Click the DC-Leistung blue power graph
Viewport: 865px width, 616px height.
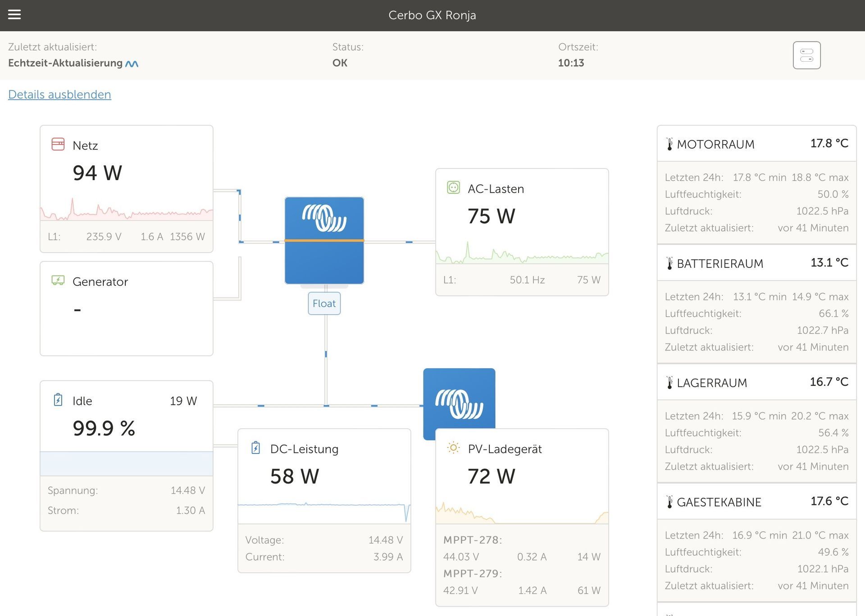324,512
